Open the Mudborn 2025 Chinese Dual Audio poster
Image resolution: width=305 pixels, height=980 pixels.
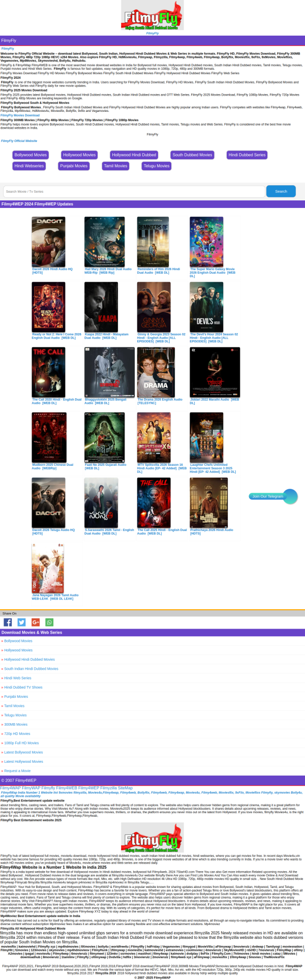48,437
